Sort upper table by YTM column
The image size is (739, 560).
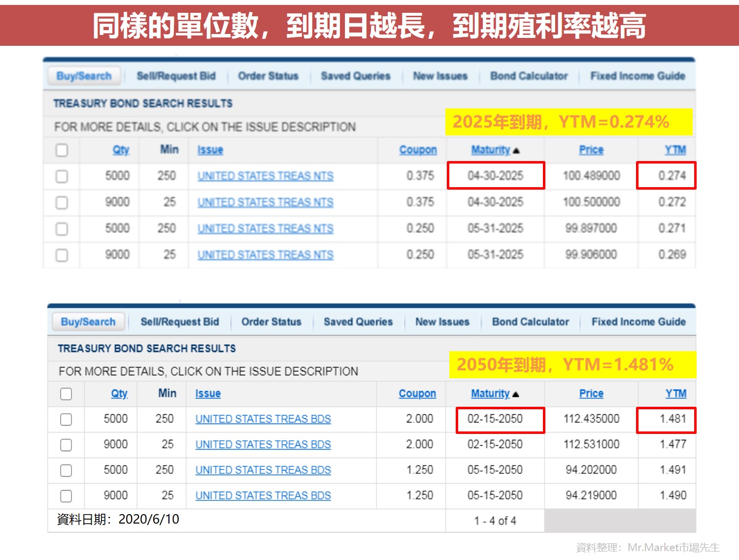(675, 150)
